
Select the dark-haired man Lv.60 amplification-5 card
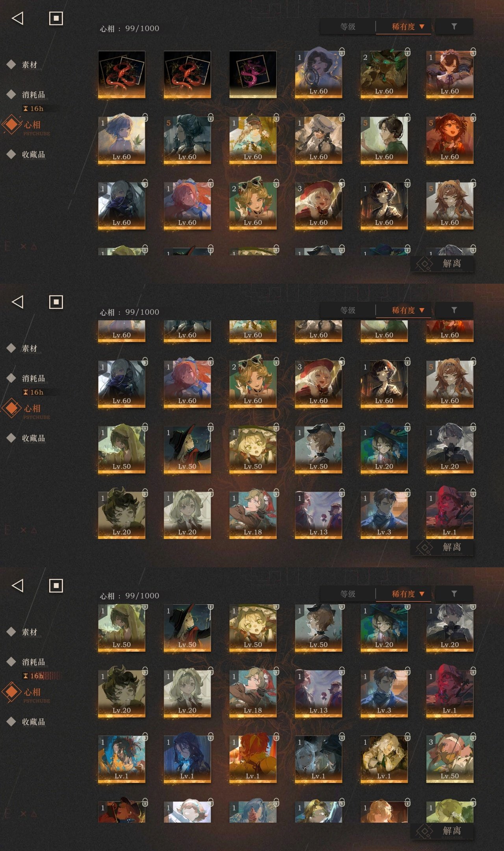[187, 140]
